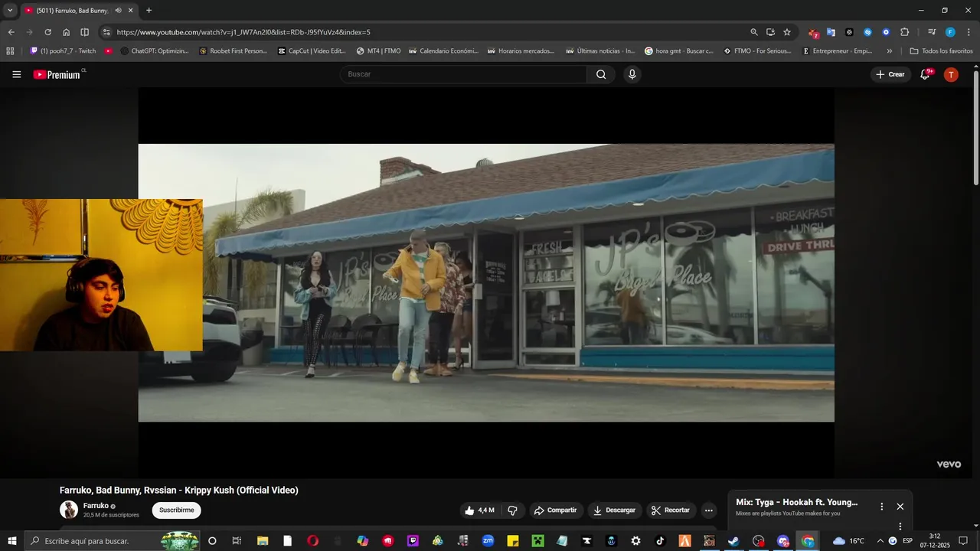The height and width of the screenshot is (551, 980).
Task: Open Farruko channel avatar
Action: [69, 510]
